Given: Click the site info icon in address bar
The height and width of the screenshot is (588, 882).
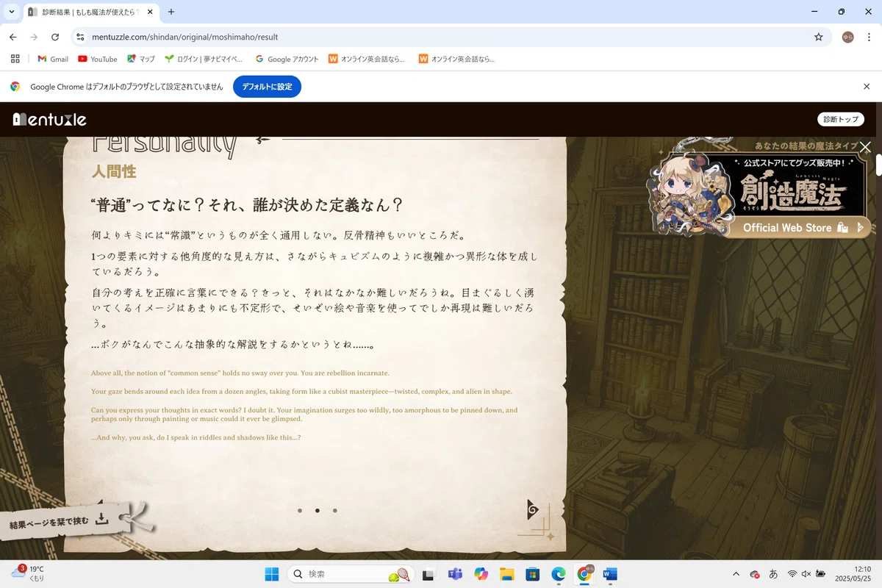Looking at the screenshot, I should point(81,37).
